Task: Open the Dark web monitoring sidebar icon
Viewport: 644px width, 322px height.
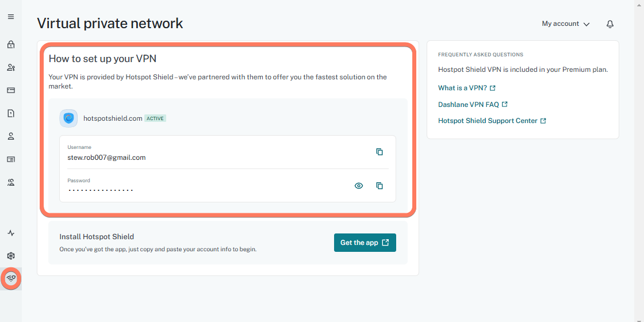Action: [11, 256]
